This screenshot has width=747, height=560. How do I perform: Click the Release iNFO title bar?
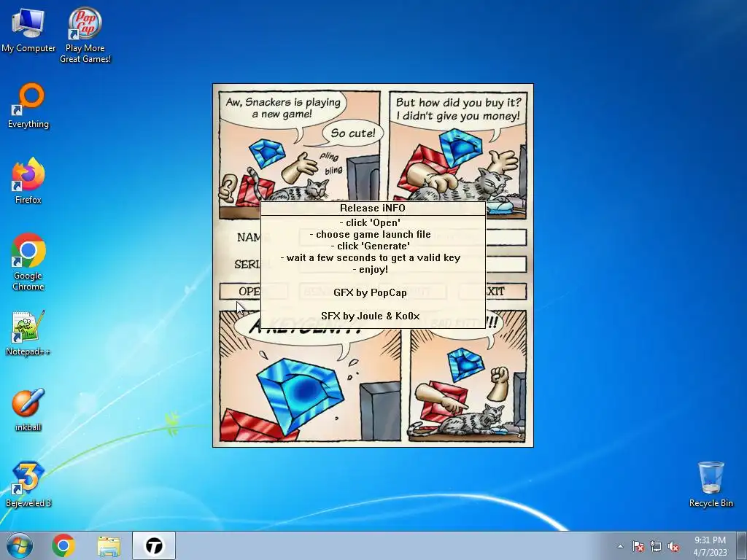point(373,208)
